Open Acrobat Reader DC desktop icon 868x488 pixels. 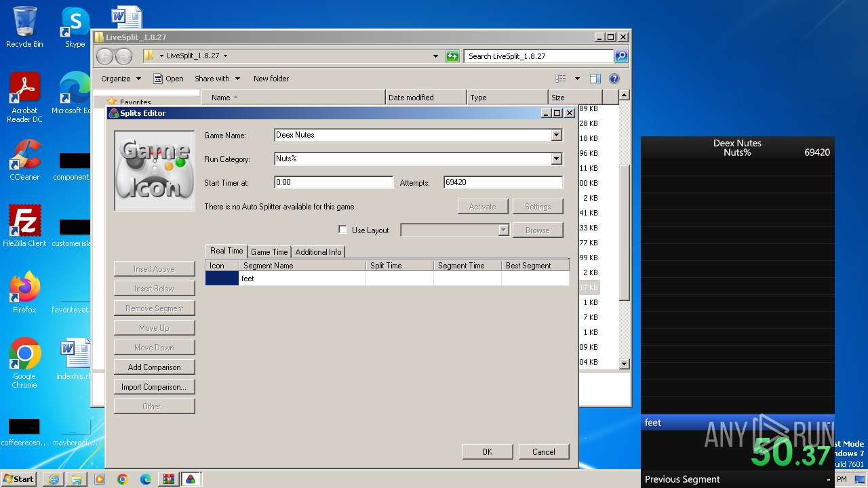(24, 98)
